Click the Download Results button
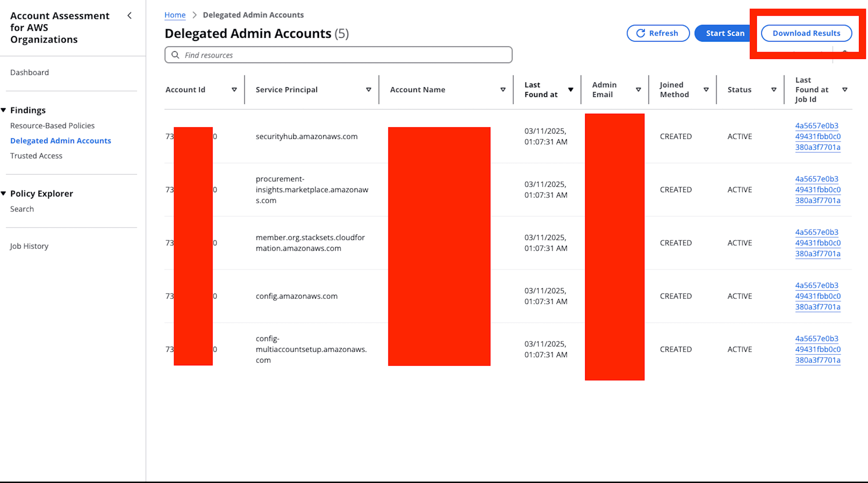The height and width of the screenshot is (483, 868). coord(806,33)
